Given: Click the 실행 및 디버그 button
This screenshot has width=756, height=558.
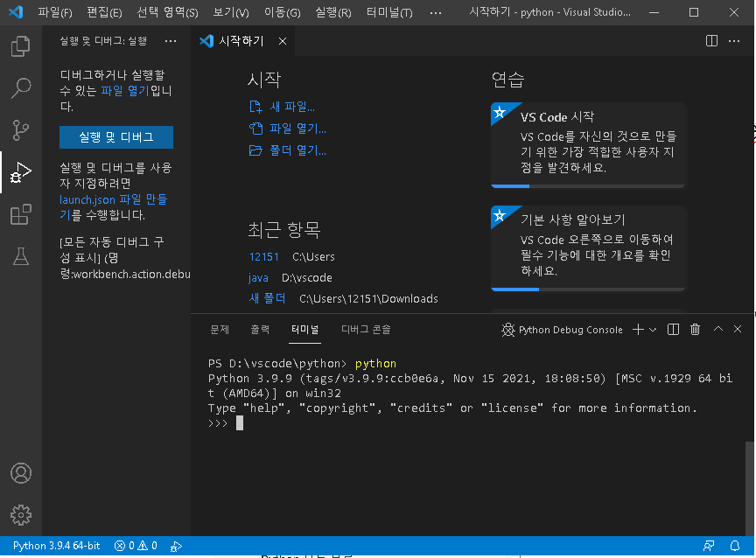Looking at the screenshot, I should click(116, 137).
